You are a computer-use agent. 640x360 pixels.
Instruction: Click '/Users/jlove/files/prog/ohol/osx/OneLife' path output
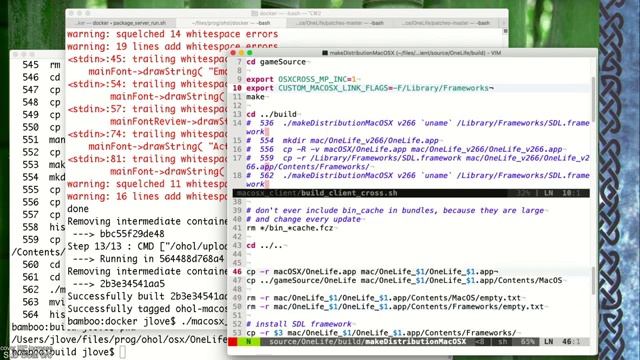coord(119,340)
